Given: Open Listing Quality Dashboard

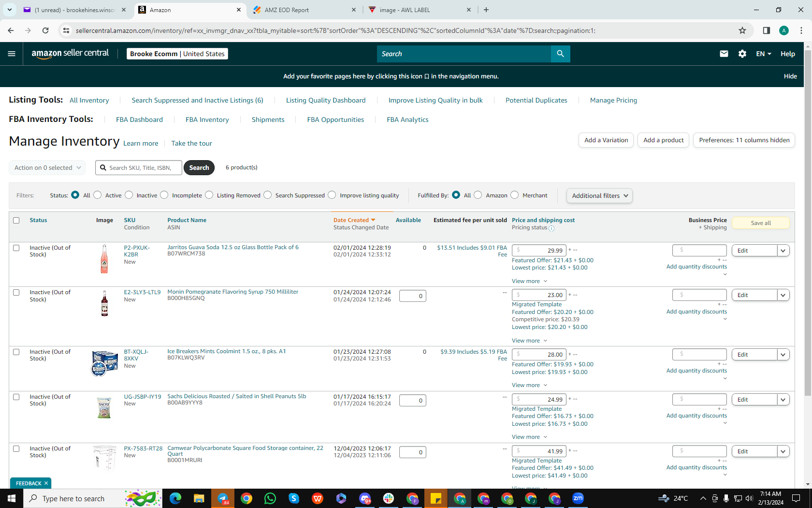Looking at the screenshot, I should pyautogui.click(x=326, y=100).
